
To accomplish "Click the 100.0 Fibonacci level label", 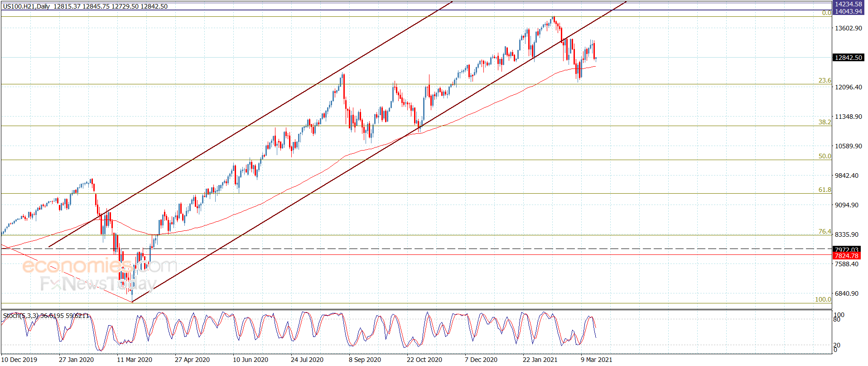I will 823,299.
